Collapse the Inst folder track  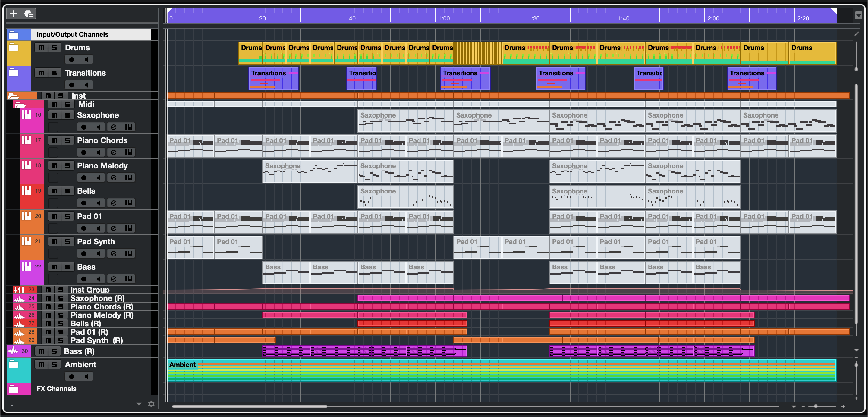point(13,96)
